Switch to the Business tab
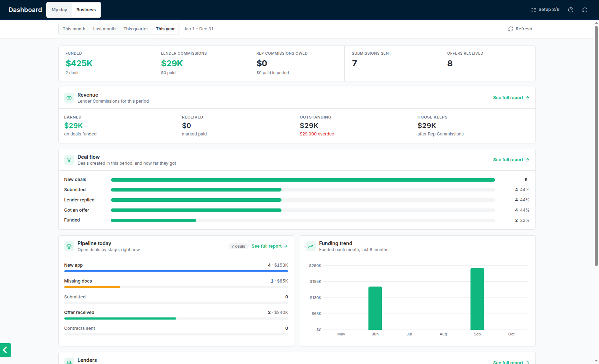Viewport: 599px width, 364px height. [x=86, y=10]
